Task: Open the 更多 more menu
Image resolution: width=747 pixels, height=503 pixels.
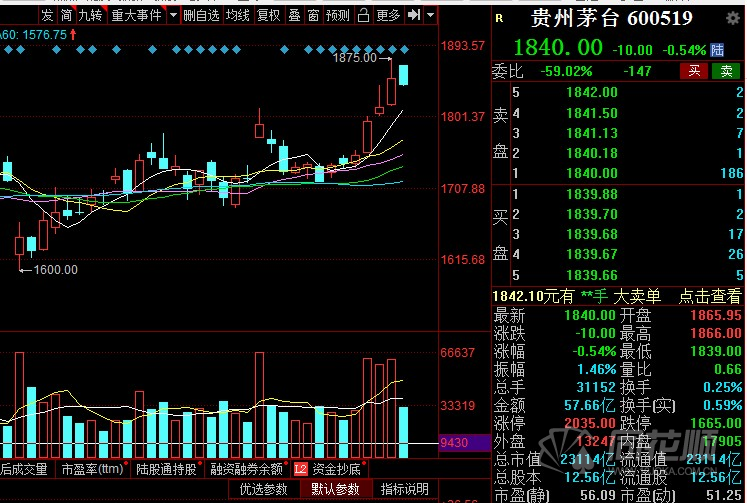Action: 388,16
